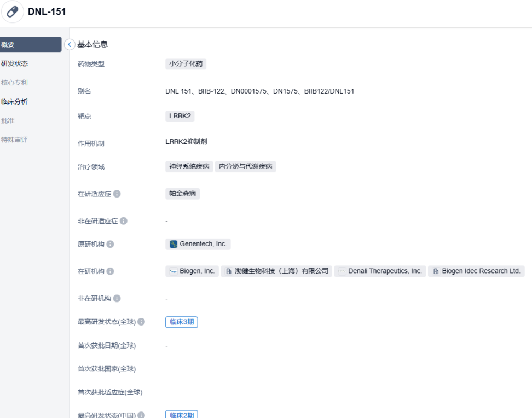Open the Biogen, Inc. organization link
Viewport: 532px width, 418px height.
click(192, 271)
